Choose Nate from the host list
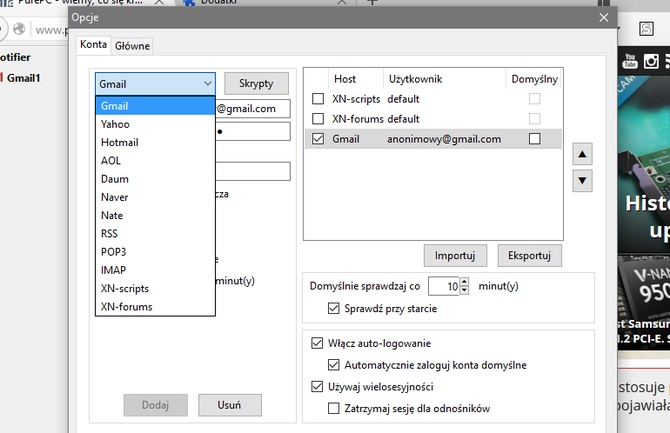 [x=155, y=215]
